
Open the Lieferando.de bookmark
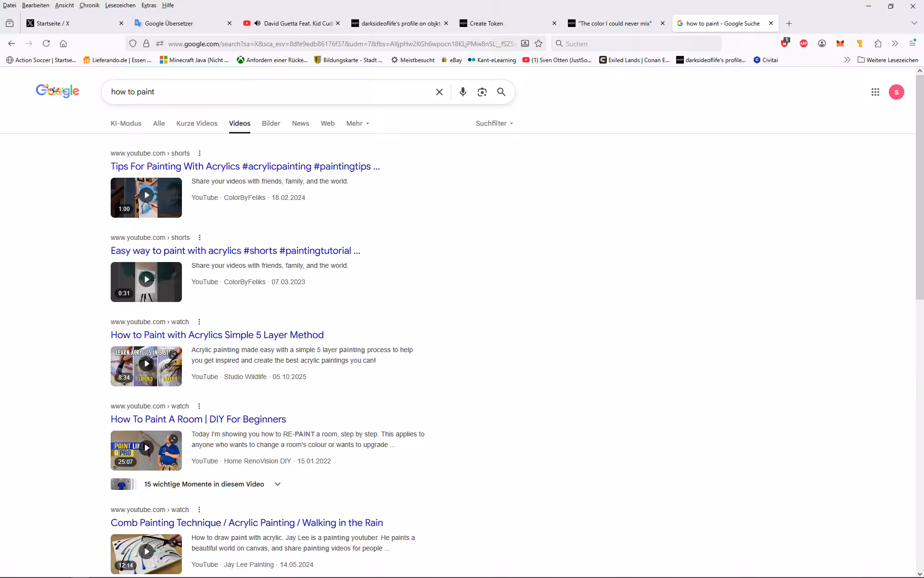point(117,60)
